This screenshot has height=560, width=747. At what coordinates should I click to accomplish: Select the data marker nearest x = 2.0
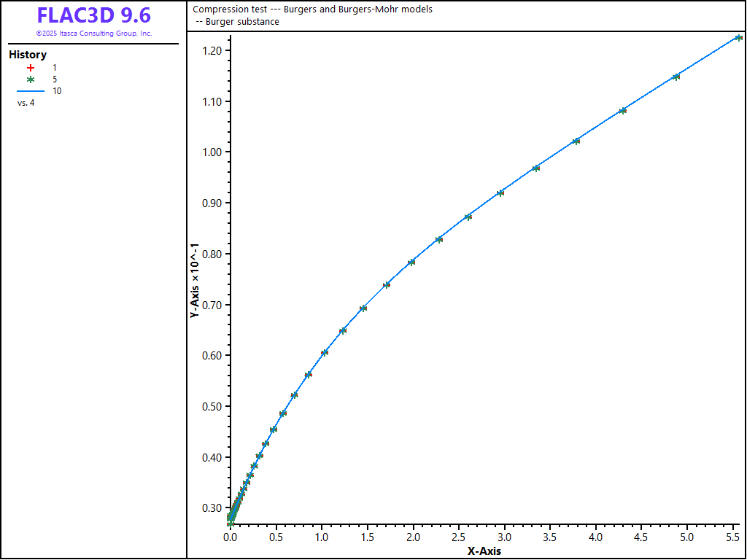tap(411, 262)
